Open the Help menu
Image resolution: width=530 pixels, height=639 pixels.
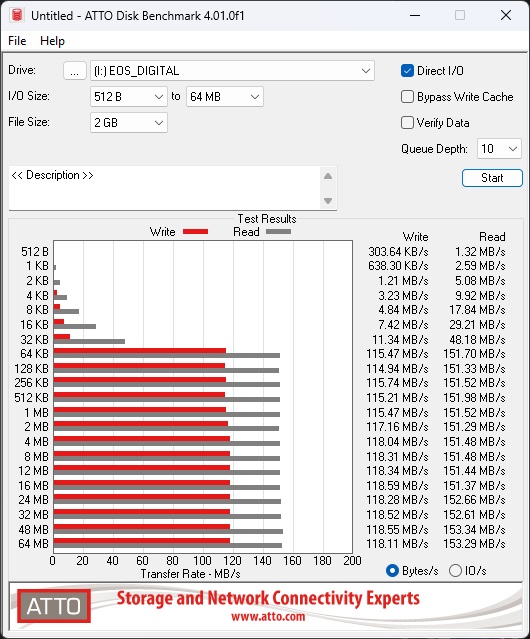point(52,41)
